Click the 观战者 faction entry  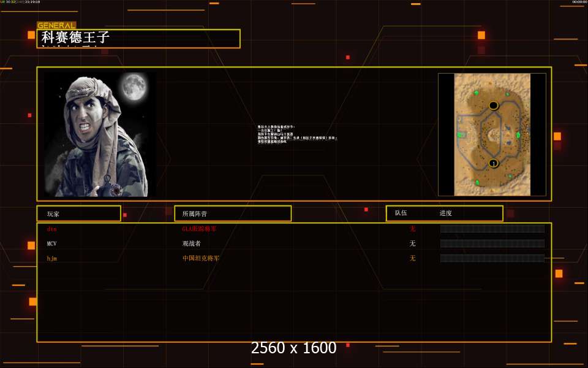point(192,243)
